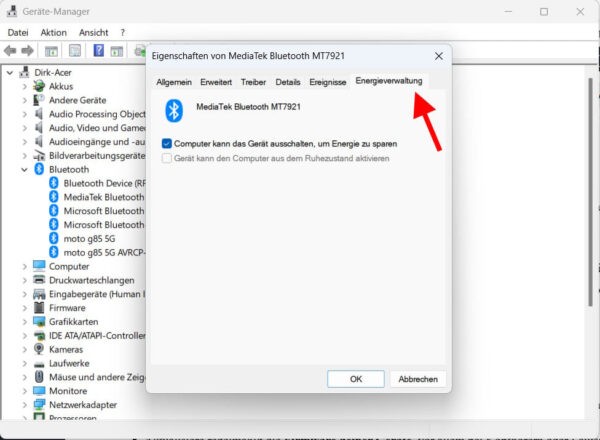Click the moto g85 5G Bluetooth icon
600x440 pixels.
coord(54,238)
